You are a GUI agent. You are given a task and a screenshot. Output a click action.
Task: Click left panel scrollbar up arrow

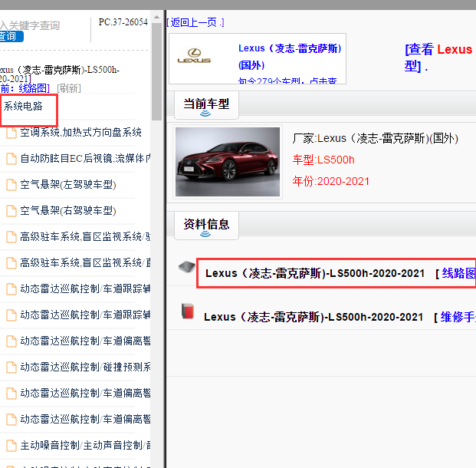(156, 17)
